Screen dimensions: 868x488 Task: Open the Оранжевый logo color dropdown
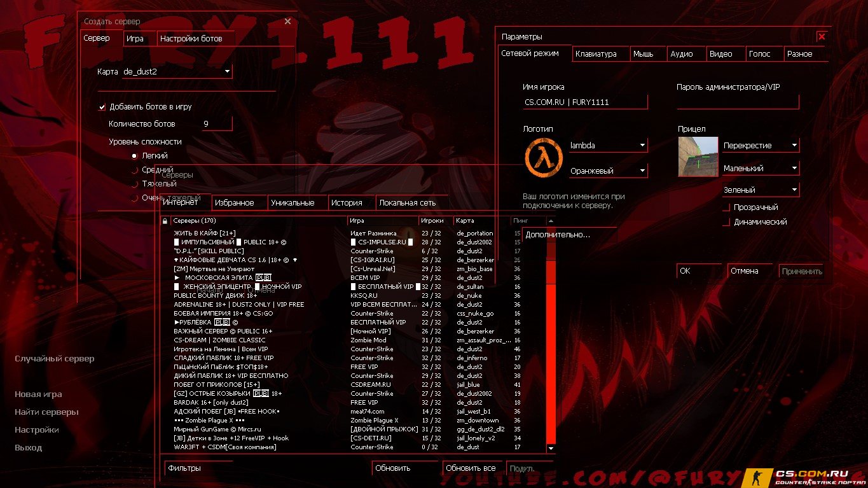tap(608, 171)
